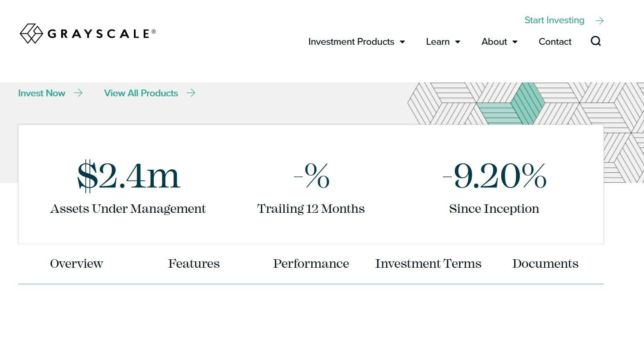Follow the View All Products link text
The image size is (644, 345).
pos(141,93)
